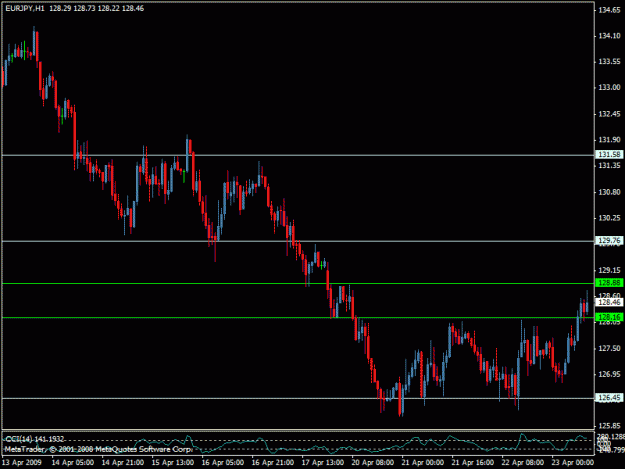The width and height of the screenshot is (625, 469).
Task: Click the 126.95 price scale value
Action: click(609, 374)
